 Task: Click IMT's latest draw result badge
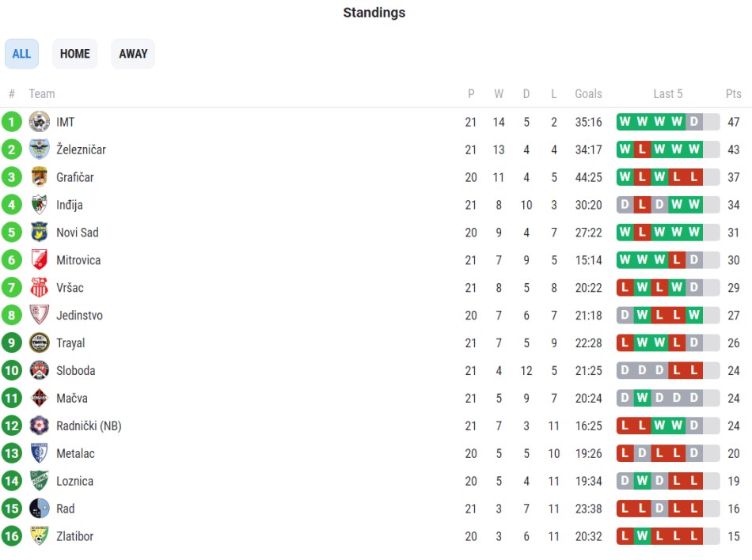click(x=694, y=122)
